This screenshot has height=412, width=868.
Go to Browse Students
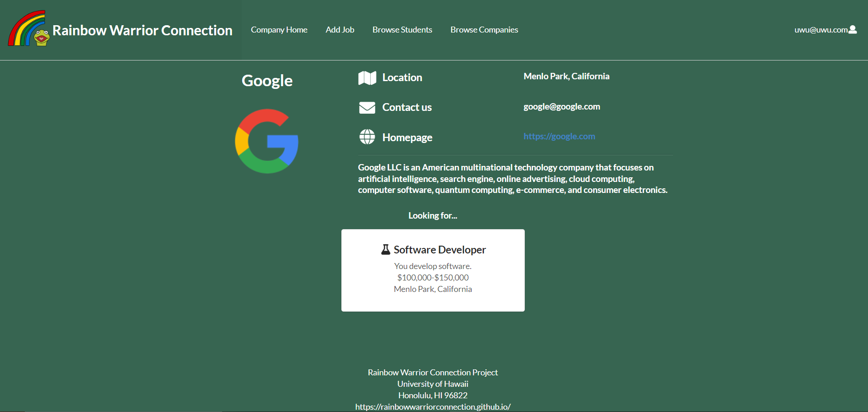pos(402,30)
